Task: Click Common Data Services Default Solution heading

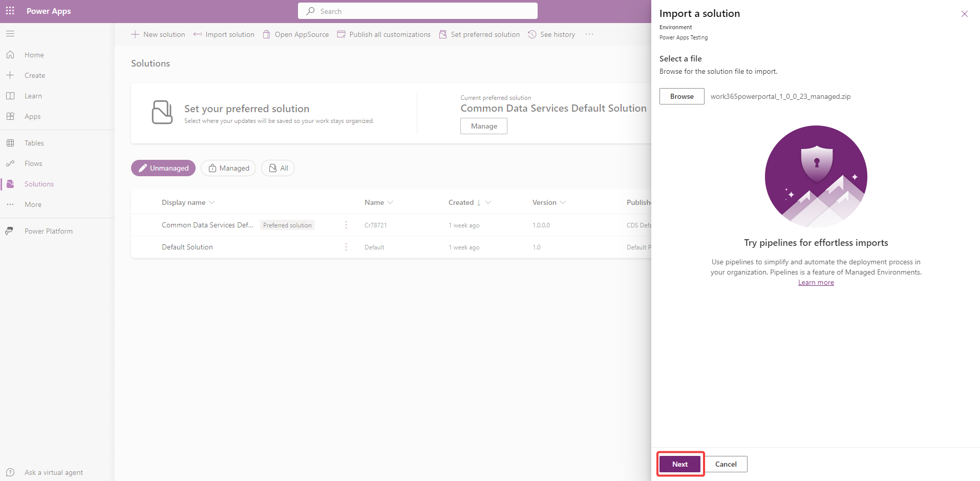Action: coord(553,108)
